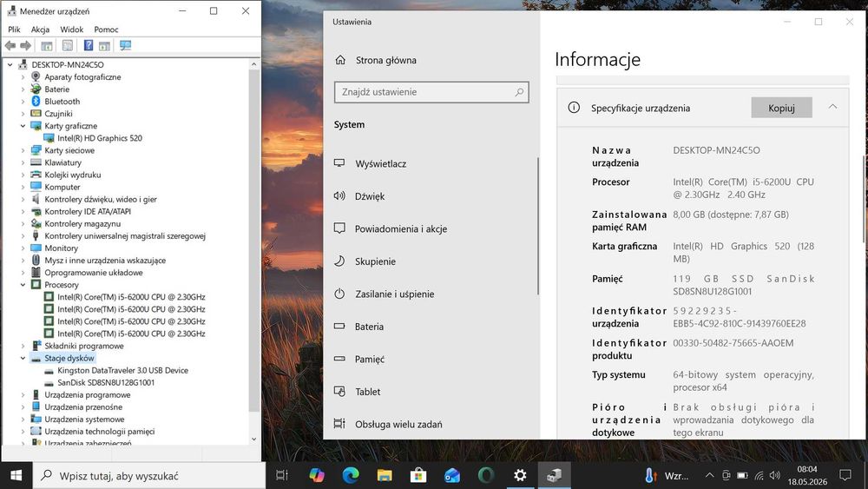Screen dimensions: 868x489
Task: Click the blue Help question-mark icon
Action: (x=88, y=45)
